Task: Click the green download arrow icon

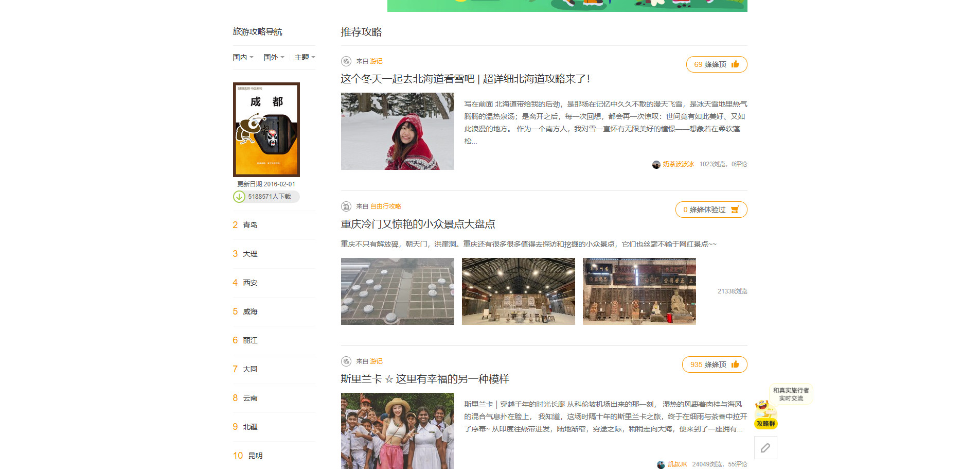Action: click(239, 197)
